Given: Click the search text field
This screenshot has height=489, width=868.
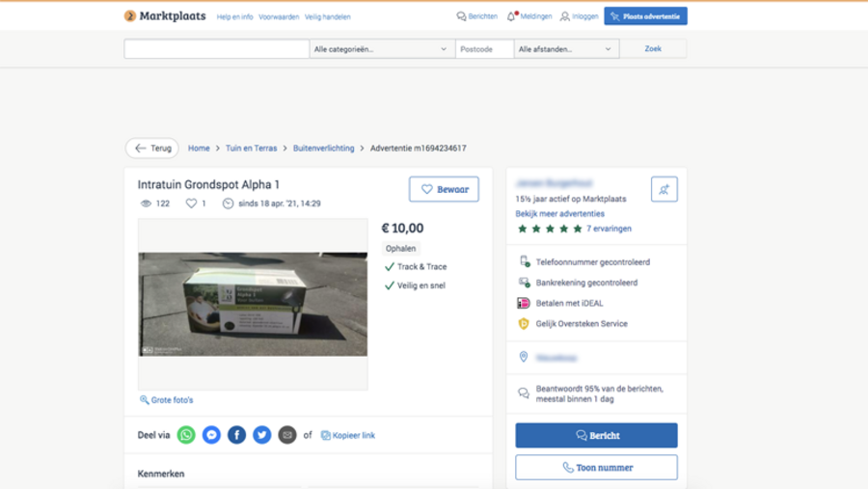Looking at the screenshot, I should pyautogui.click(x=216, y=49).
